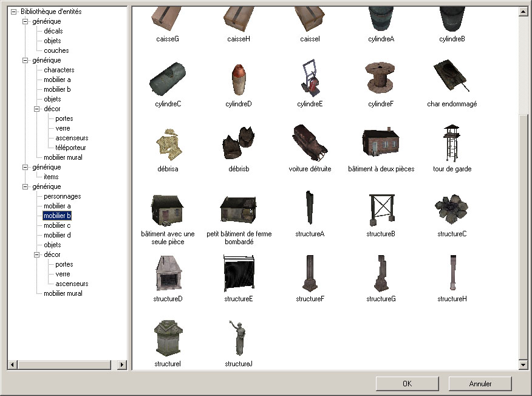Image resolution: width=532 pixels, height=396 pixels.
Task: Collapse the générique group containing personnages
Action: coord(25,186)
